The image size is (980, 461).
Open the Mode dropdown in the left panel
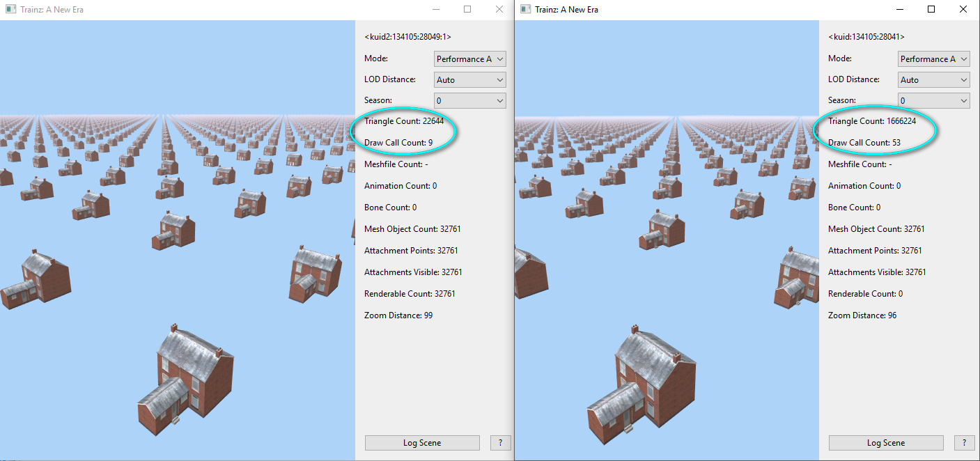469,58
